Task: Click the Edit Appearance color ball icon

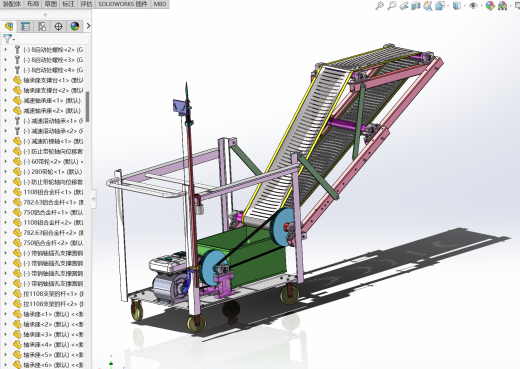Action: (490, 6)
